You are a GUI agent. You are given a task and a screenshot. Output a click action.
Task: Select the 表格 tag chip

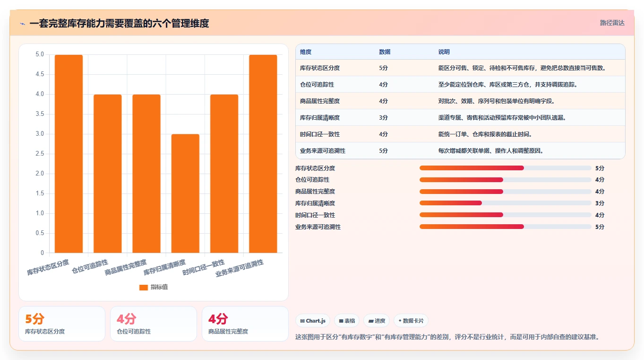tap(347, 321)
